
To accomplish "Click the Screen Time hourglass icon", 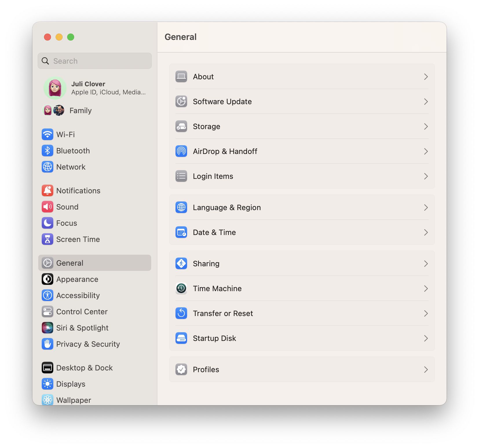I will pos(47,239).
